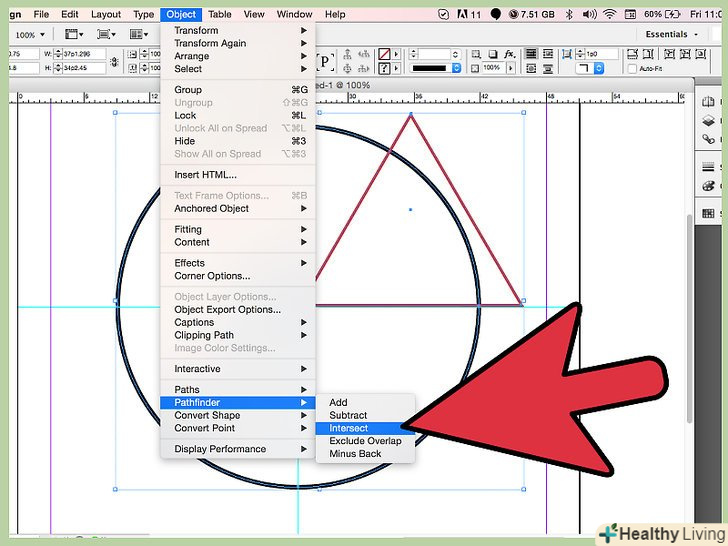Click the Width input field

pos(80,54)
